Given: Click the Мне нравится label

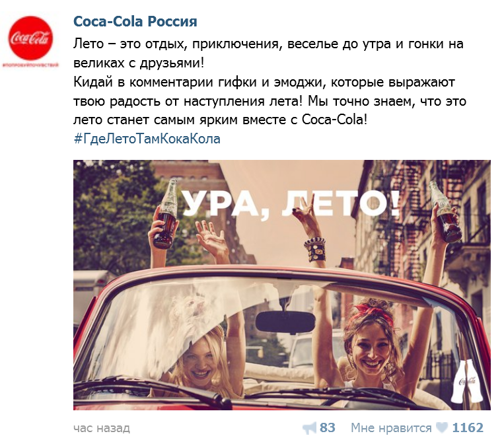Looking at the screenshot, I should 391,428.
